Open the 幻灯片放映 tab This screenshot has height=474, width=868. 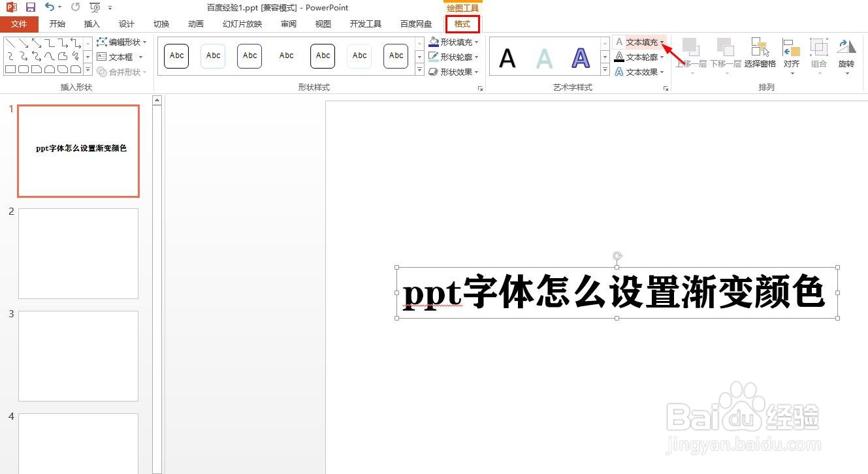(242, 24)
